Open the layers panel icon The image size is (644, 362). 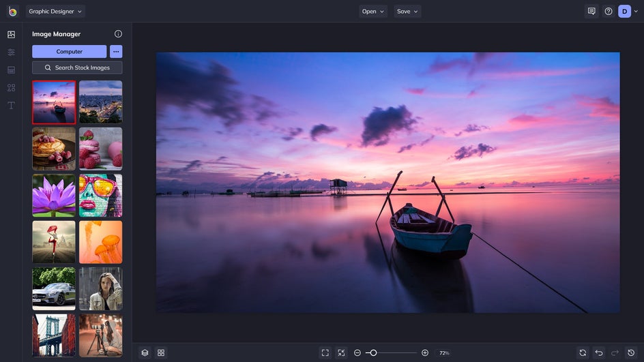[145, 352]
